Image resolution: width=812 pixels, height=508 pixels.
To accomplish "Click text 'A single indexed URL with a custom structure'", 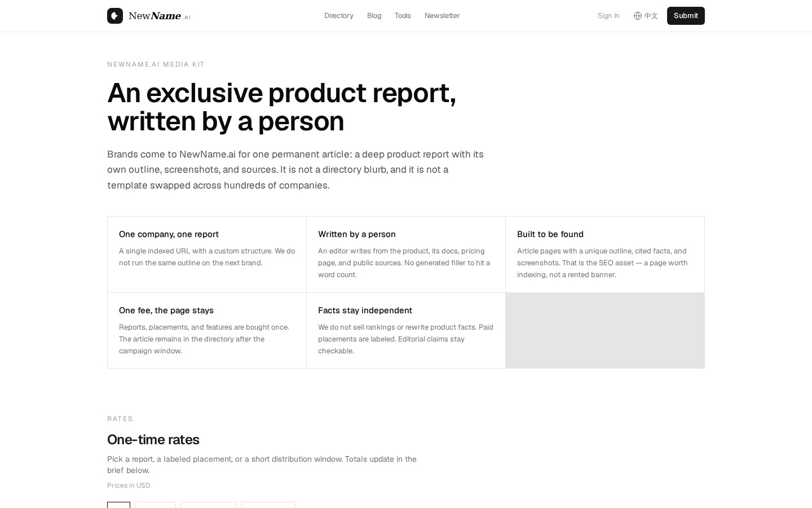I will pyautogui.click(x=207, y=257).
